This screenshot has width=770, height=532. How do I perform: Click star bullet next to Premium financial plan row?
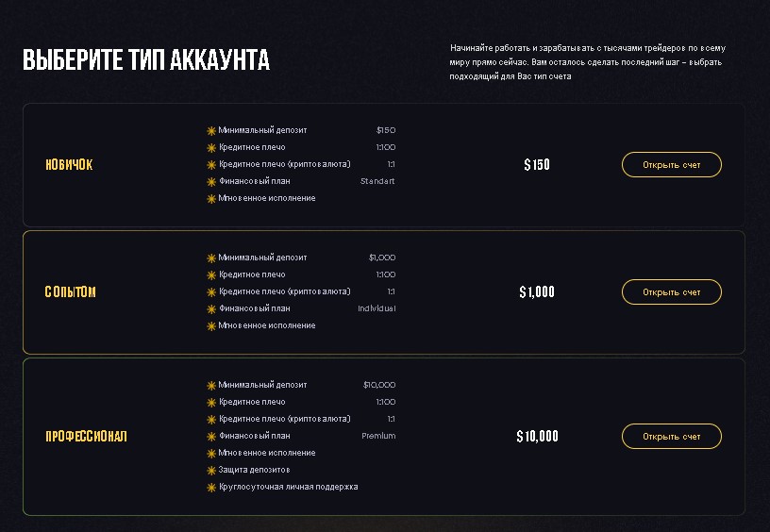coord(211,437)
